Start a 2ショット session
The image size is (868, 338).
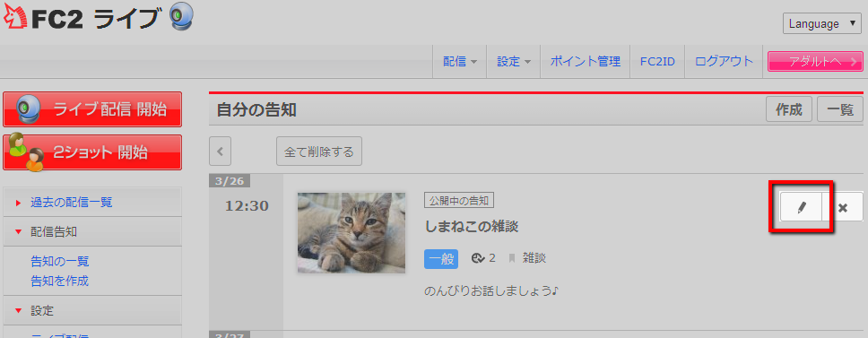92,152
